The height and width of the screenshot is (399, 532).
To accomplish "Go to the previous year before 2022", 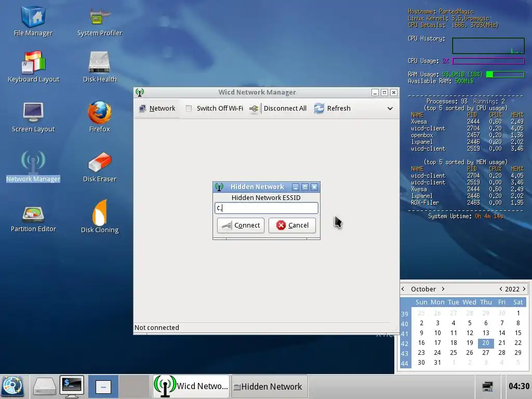I will (x=500, y=289).
